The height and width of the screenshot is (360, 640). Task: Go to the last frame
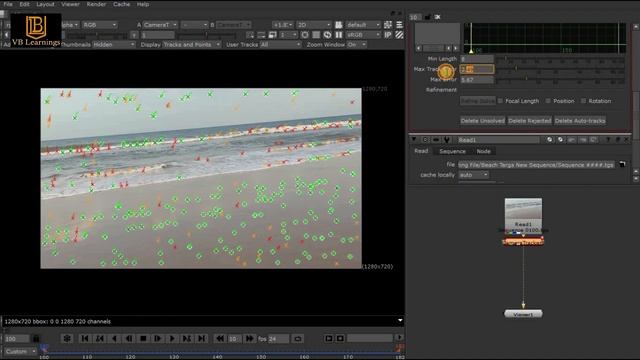pos(202,338)
